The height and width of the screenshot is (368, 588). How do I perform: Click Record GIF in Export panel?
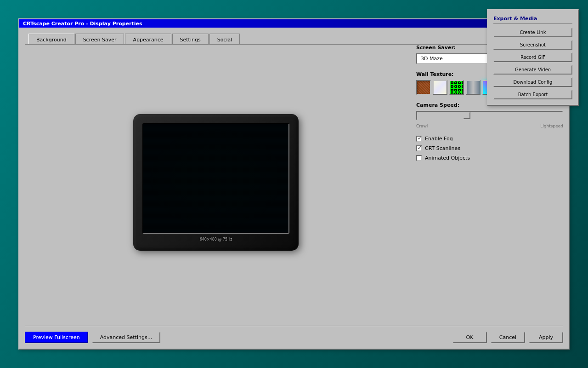[532, 57]
